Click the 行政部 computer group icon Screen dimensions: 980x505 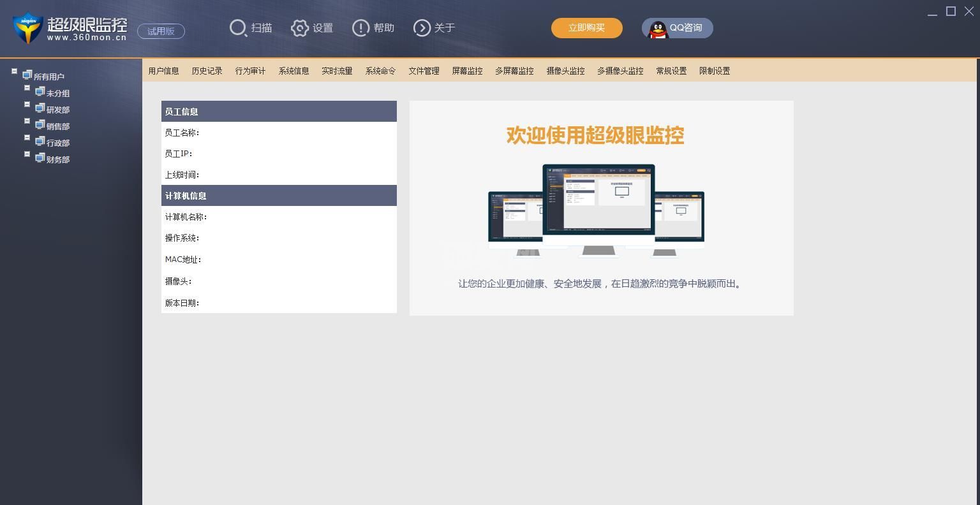pyautogui.click(x=40, y=142)
